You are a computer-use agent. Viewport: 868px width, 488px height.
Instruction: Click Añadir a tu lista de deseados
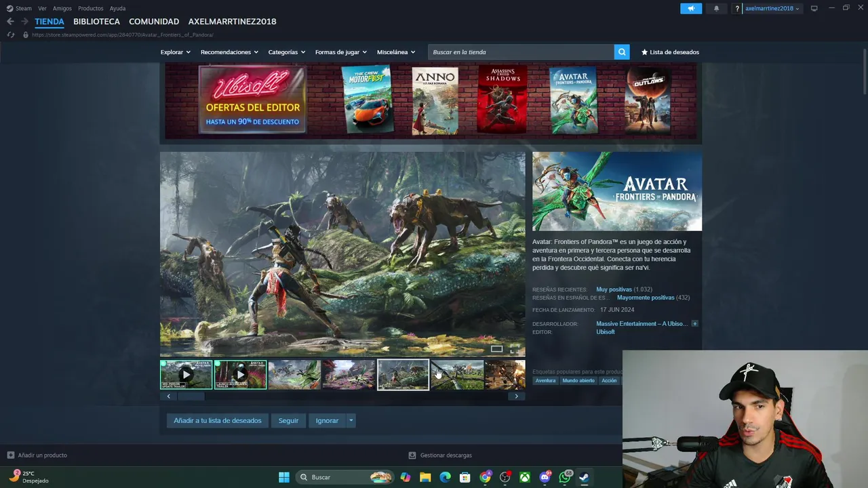[217, 421]
